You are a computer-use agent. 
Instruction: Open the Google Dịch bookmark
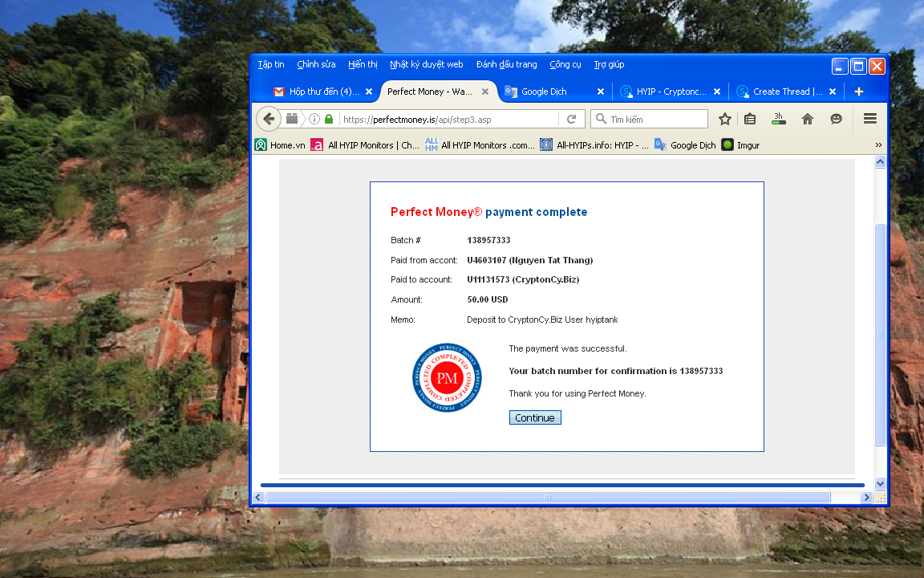click(685, 145)
